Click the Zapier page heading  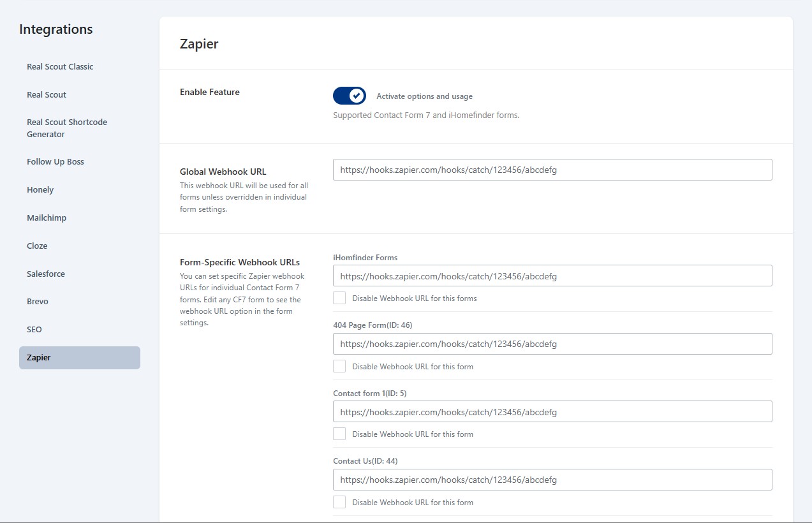[199, 44]
